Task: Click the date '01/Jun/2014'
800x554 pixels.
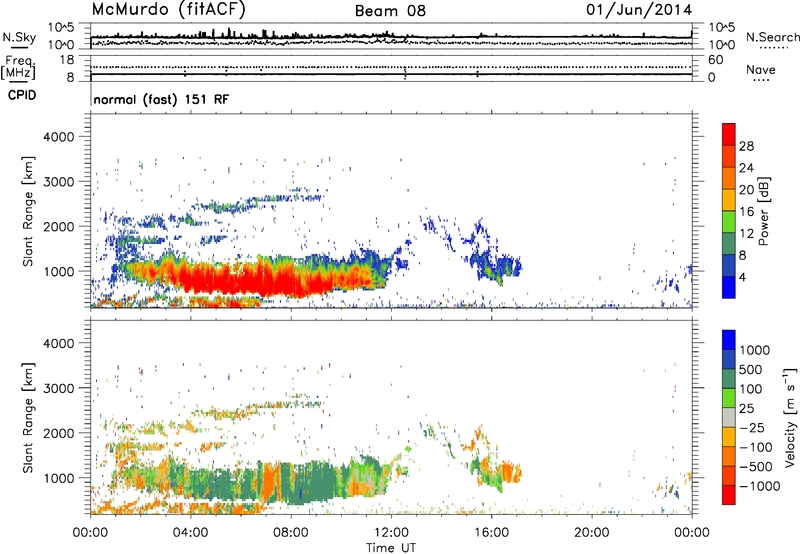Action: click(639, 10)
